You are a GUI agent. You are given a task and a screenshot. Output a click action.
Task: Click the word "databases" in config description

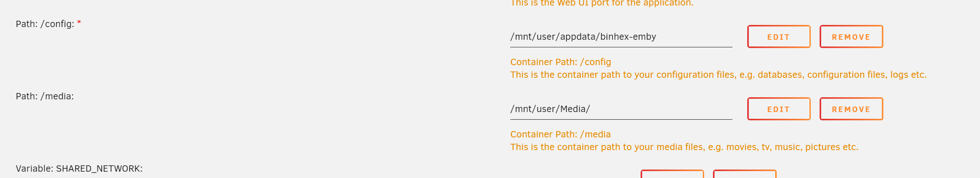(x=779, y=75)
